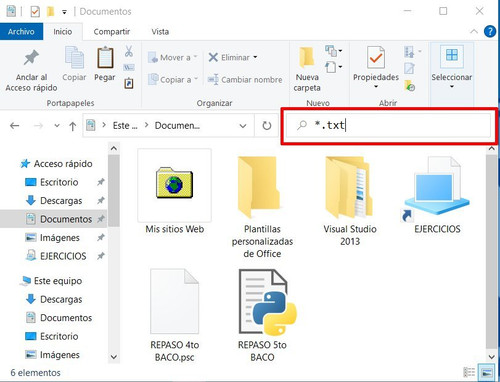Open recent locations dropdown arrow
Viewport: 500px width, 382px height.
tap(57, 126)
